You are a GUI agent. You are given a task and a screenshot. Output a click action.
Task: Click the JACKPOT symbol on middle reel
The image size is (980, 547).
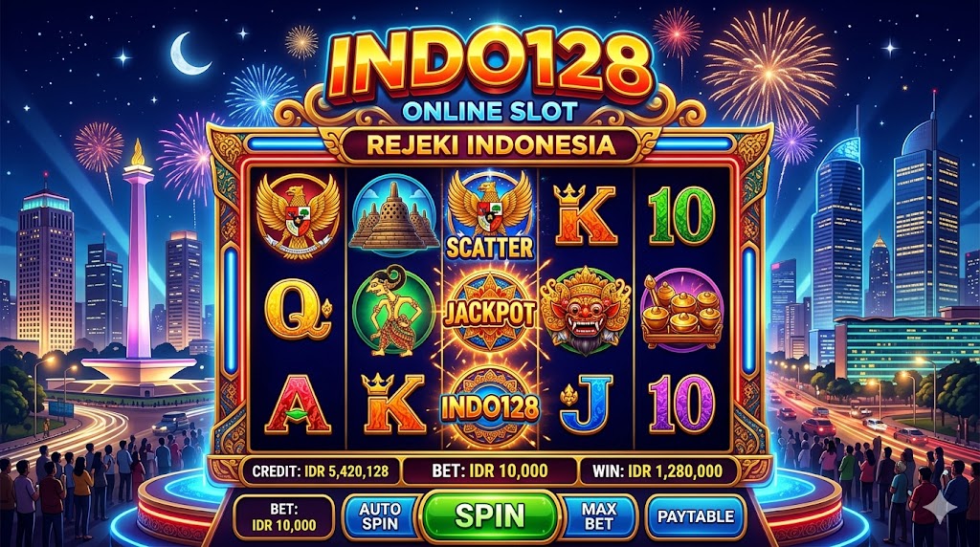pyautogui.click(x=489, y=311)
